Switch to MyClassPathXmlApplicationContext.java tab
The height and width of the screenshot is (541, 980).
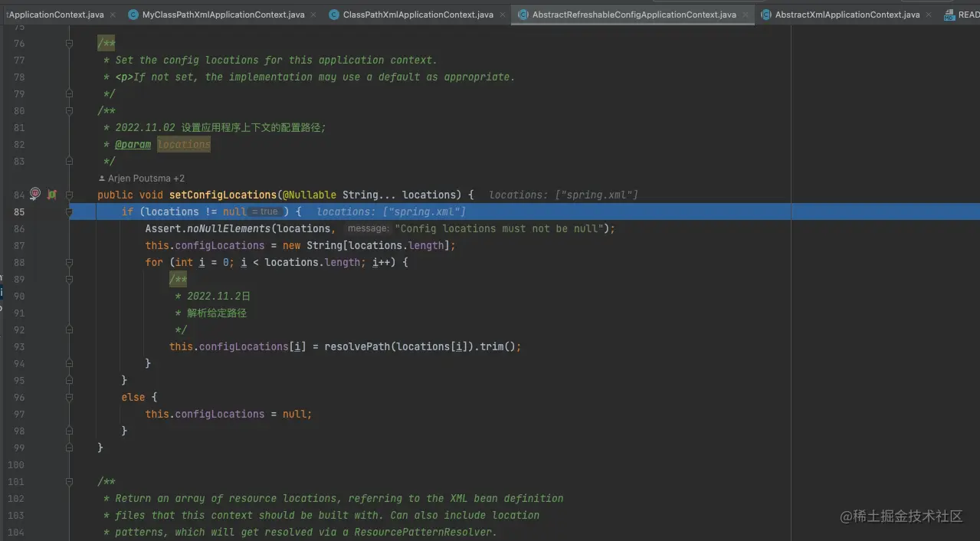223,15
